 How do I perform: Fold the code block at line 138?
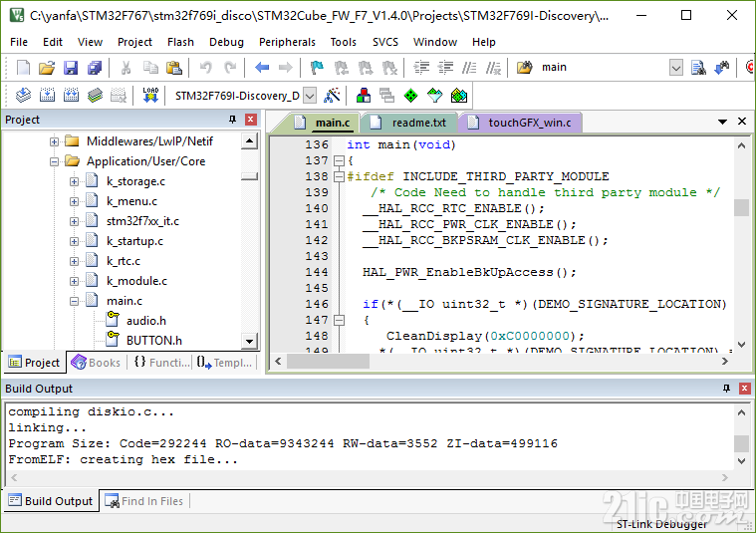(x=340, y=177)
